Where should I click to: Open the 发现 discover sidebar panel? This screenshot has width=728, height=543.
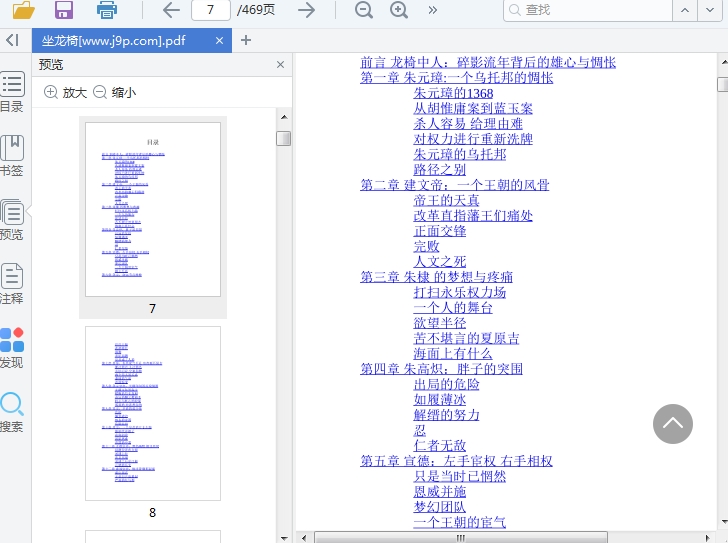[12, 348]
